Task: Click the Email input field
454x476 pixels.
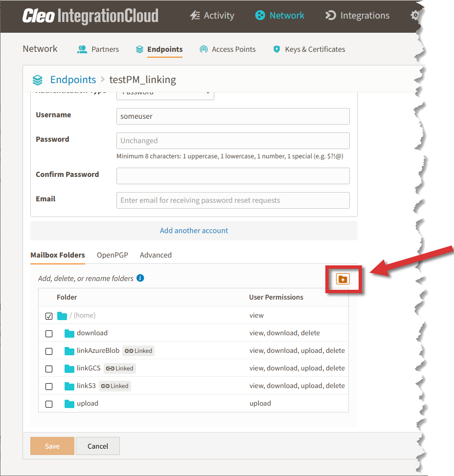Action: (x=233, y=200)
